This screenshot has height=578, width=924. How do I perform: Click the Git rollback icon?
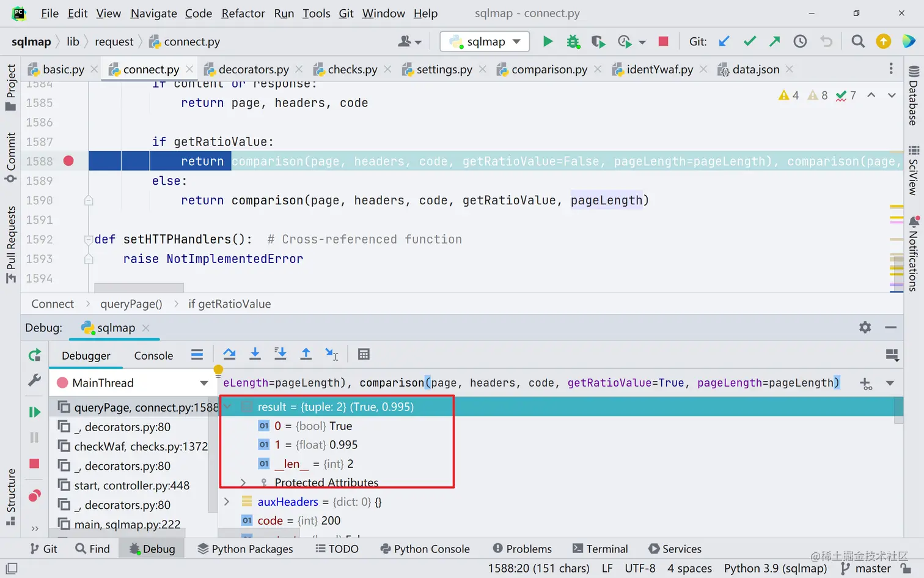tap(826, 42)
